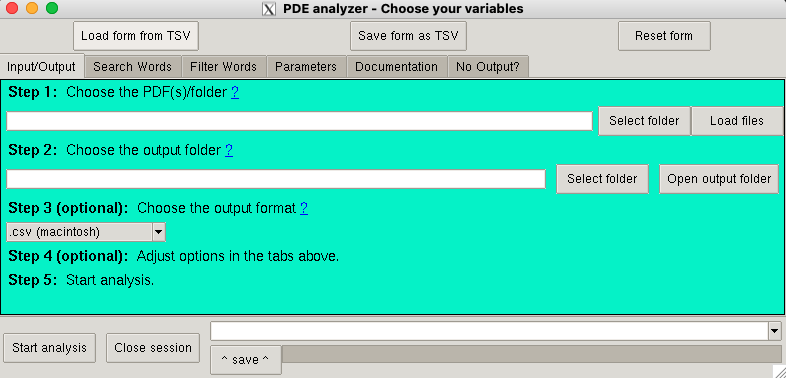Screen dimensions: 786x378
Task: Open the Documentation tab
Action: point(397,67)
